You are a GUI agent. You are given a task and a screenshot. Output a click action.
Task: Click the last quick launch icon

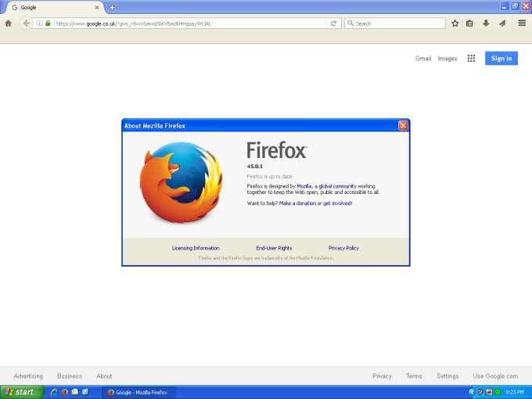85,392
